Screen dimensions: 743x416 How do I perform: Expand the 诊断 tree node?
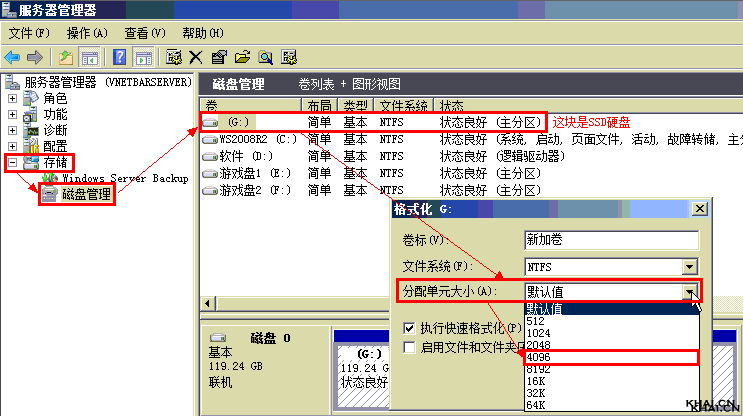pos(12,130)
